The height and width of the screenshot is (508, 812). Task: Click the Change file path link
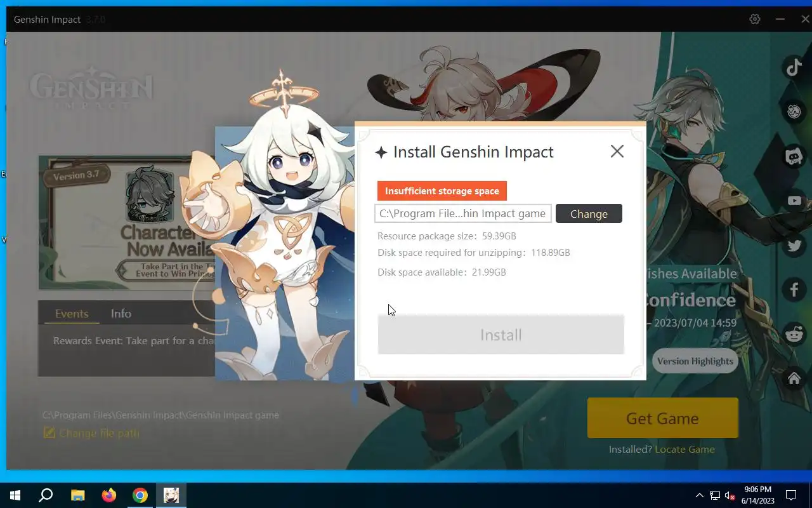click(91, 433)
